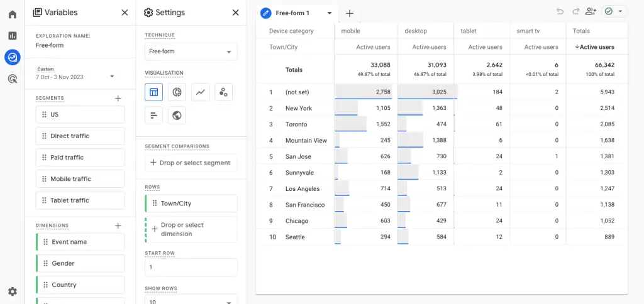Open the Home icon in left navigation
Screen dimensions: 644x304
tap(12, 14)
